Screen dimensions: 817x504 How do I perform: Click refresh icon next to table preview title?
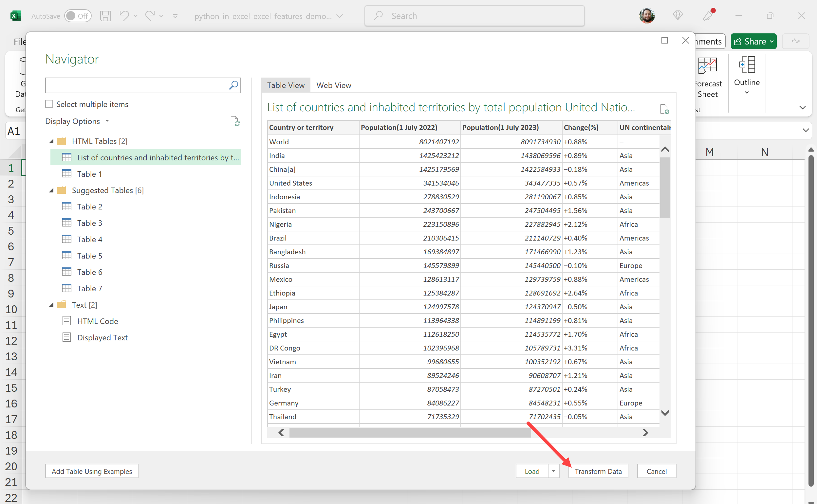(x=664, y=109)
